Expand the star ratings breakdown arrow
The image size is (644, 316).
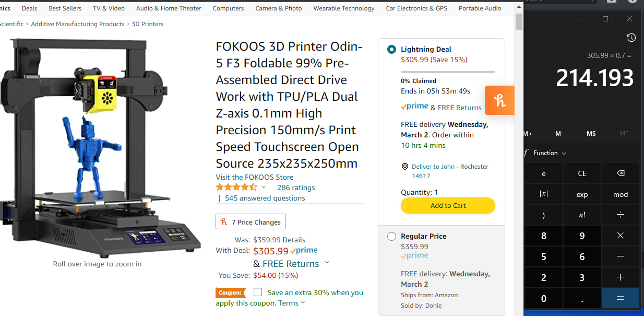[x=264, y=187]
